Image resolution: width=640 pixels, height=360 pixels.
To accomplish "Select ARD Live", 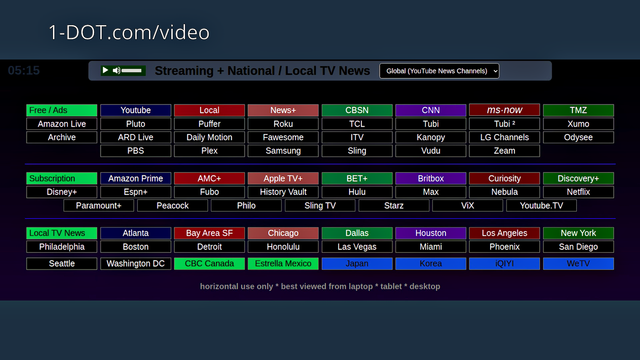I will tap(136, 137).
